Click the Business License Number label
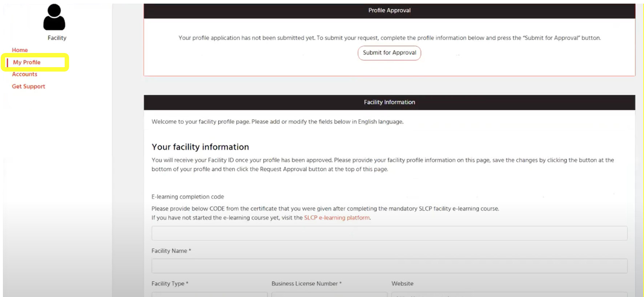 point(305,284)
